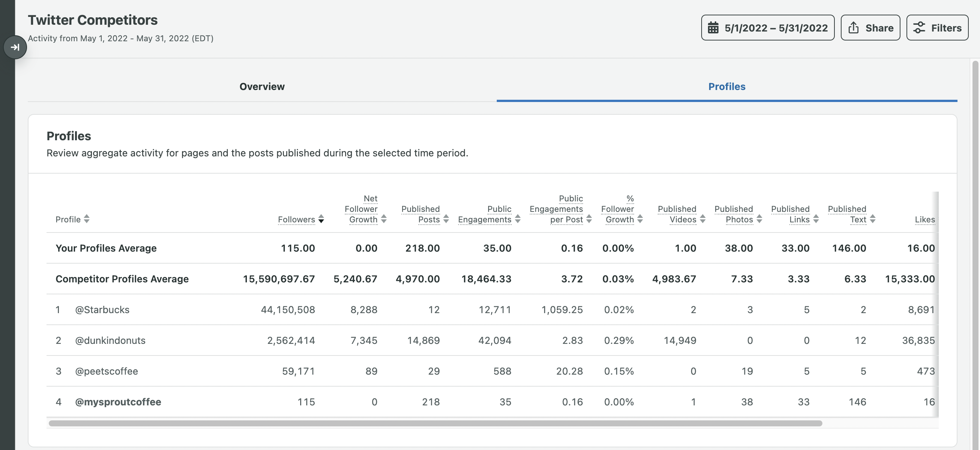Click the sort icon beside Followers column

tap(321, 219)
